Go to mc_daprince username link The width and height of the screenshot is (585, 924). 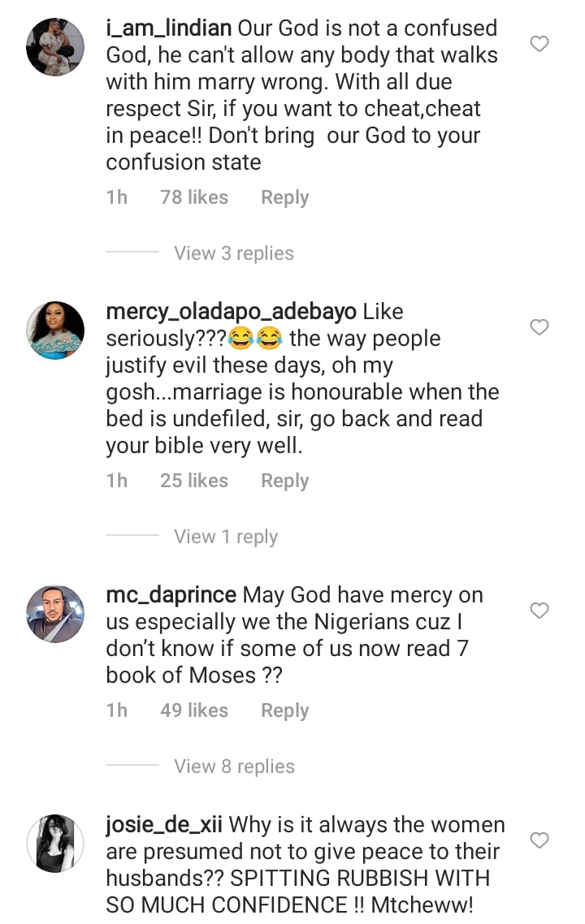tap(171, 595)
